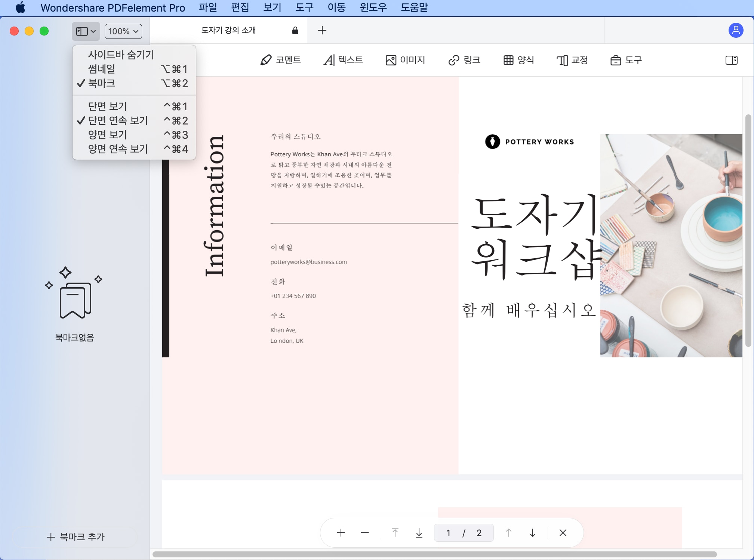The width and height of the screenshot is (754, 560).
Task: Go to next page down arrow
Action: pyautogui.click(x=533, y=533)
